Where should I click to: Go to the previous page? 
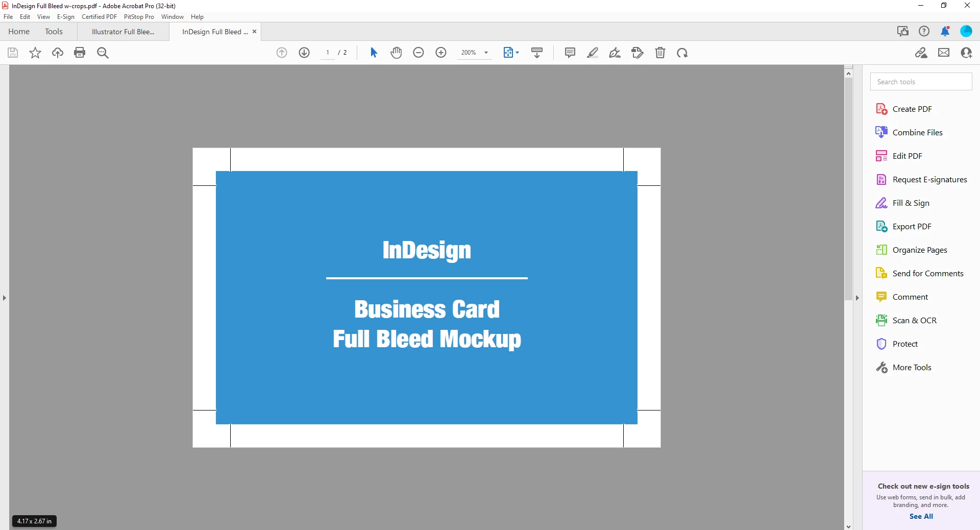(x=282, y=53)
